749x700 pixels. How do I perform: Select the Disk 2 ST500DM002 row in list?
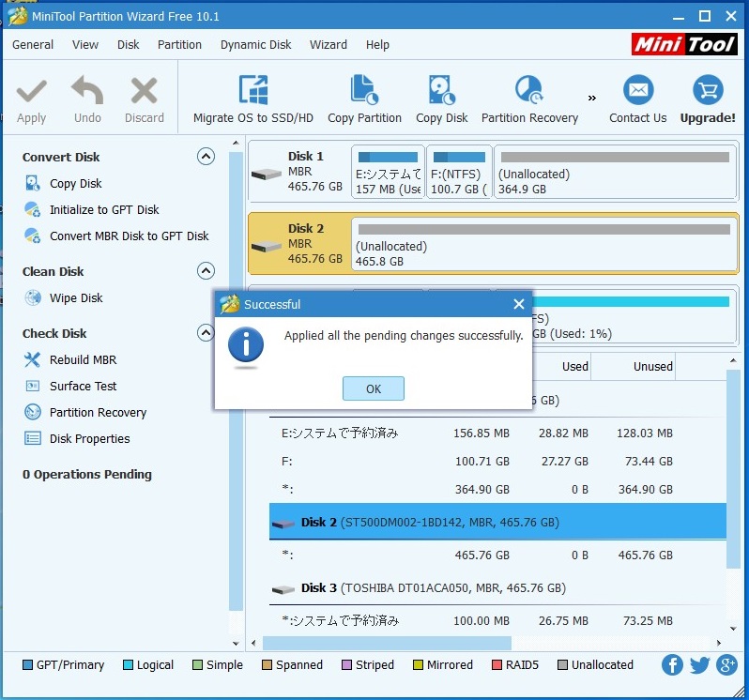[497, 522]
